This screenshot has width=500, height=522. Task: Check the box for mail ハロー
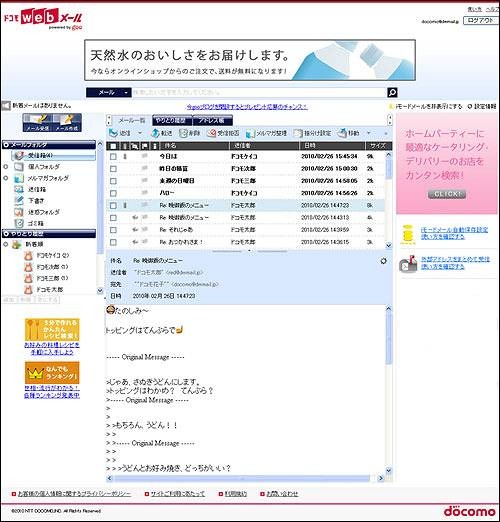[113, 193]
